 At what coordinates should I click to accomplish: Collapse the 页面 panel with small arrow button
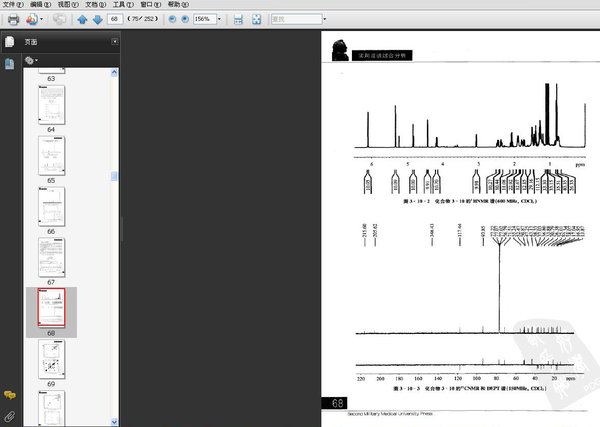pyautogui.click(x=114, y=41)
